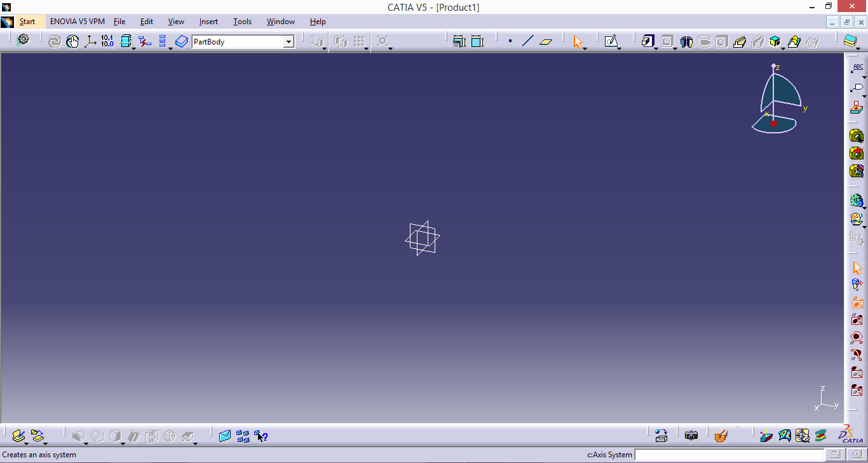Create an Axis System with the toolbar icon
The width and height of the screenshot is (868, 463).
tap(90, 42)
